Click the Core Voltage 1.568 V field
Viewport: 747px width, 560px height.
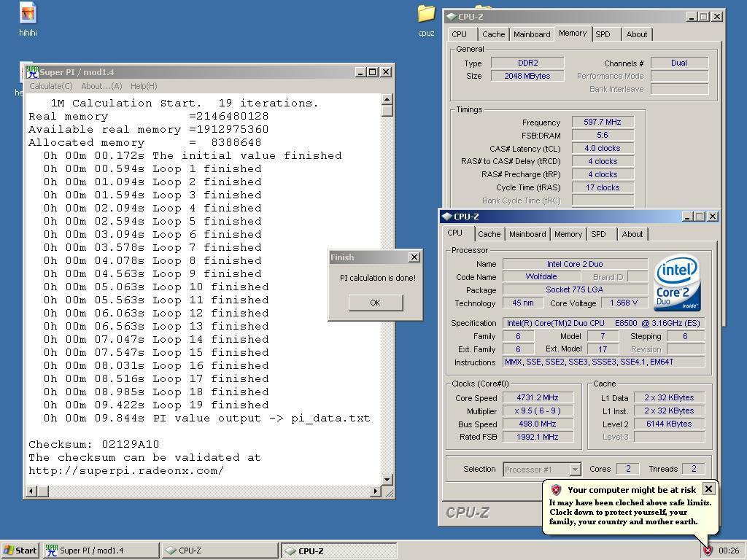pyautogui.click(x=624, y=303)
